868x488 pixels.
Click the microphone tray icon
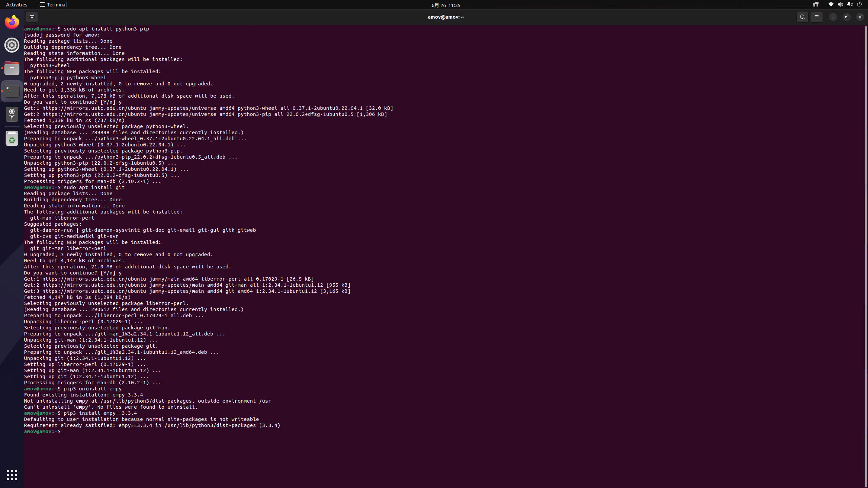(850, 5)
